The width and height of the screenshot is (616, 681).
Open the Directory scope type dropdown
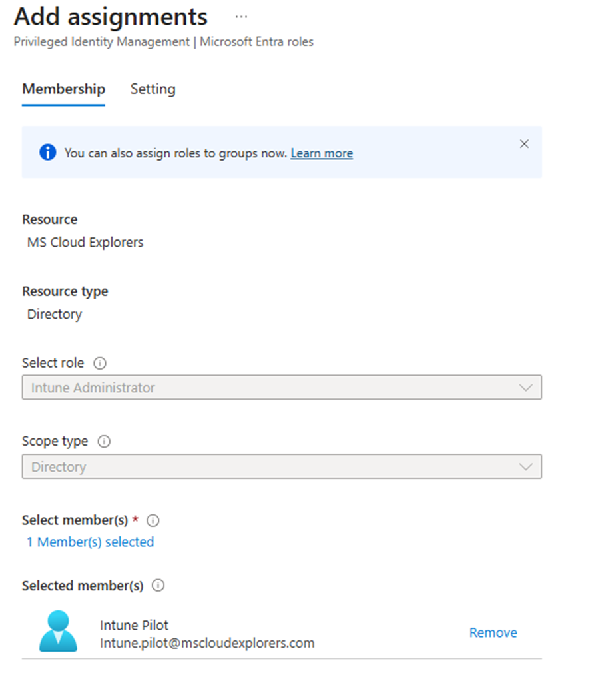[266, 467]
